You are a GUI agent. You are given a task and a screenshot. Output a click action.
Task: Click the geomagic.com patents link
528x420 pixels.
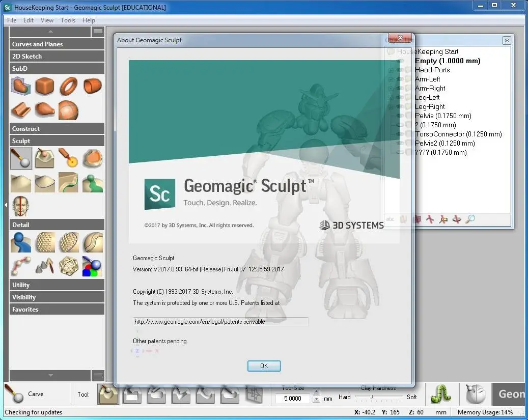199,322
